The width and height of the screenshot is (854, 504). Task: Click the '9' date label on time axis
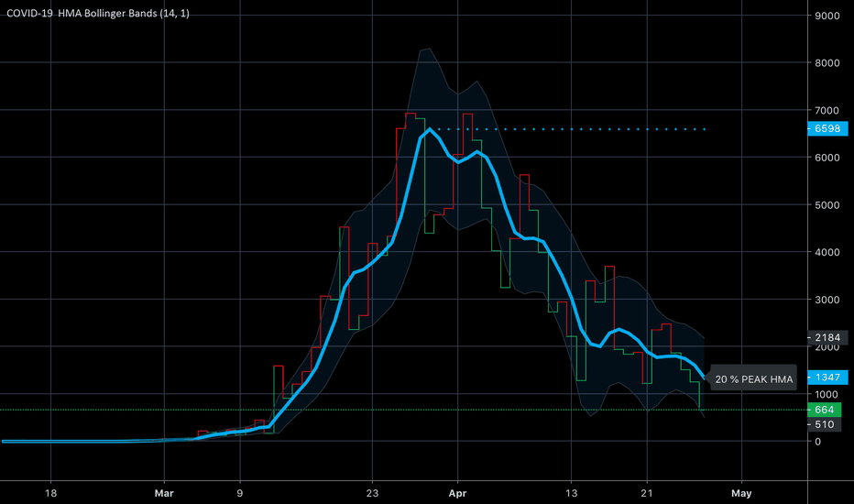240,493
